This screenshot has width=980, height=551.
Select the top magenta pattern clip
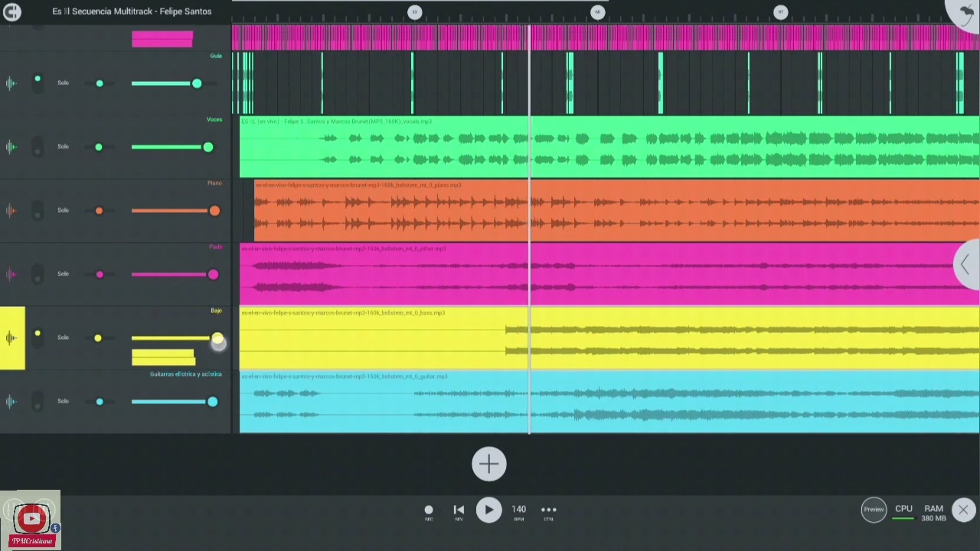click(605, 37)
